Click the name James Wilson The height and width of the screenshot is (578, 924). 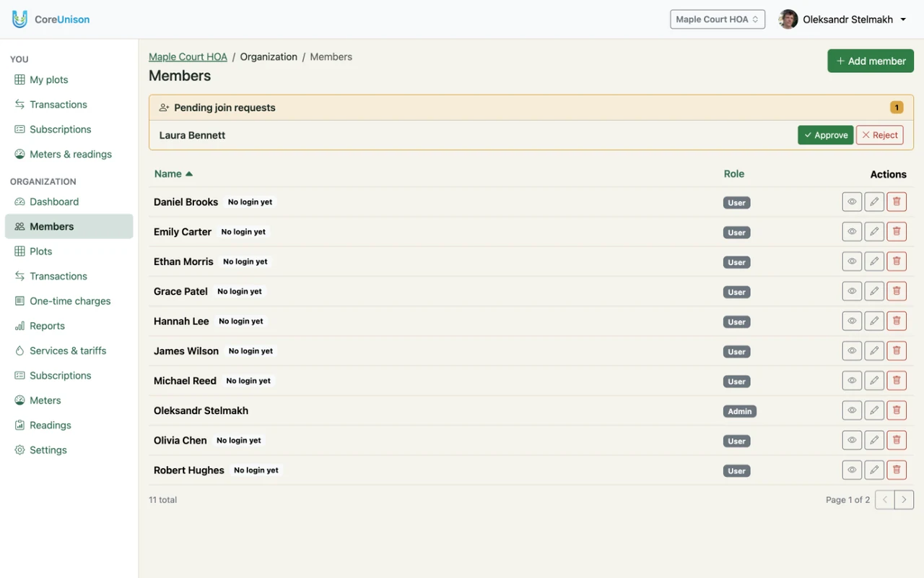pos(186,351)
